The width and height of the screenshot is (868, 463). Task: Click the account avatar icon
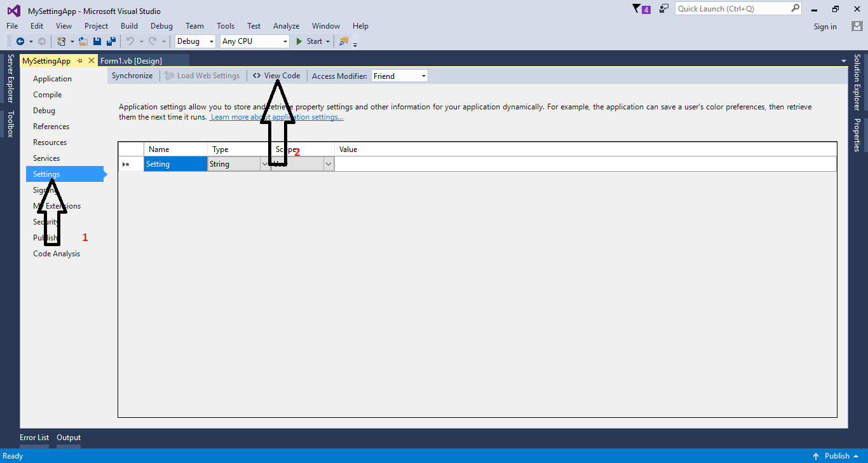857,25
